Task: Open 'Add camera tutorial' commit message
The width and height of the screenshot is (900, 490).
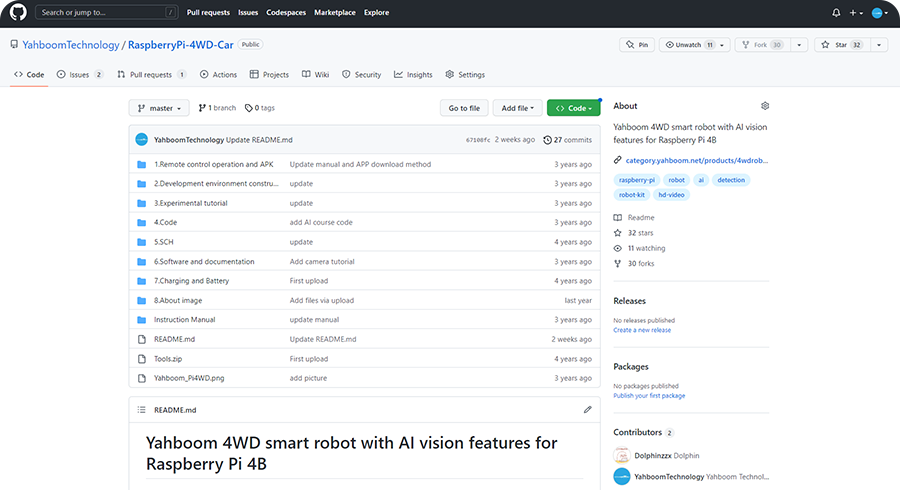Action: click(322, 262)
